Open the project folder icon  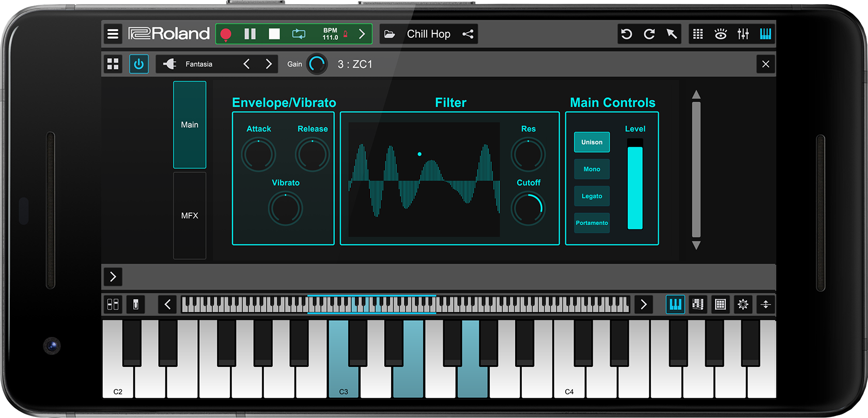pyautogui.click(x=390, y=34)
